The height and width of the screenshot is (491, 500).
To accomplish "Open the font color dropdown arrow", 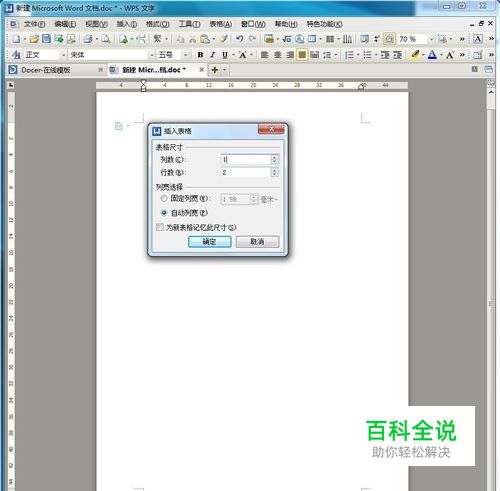I will (441, 55).
